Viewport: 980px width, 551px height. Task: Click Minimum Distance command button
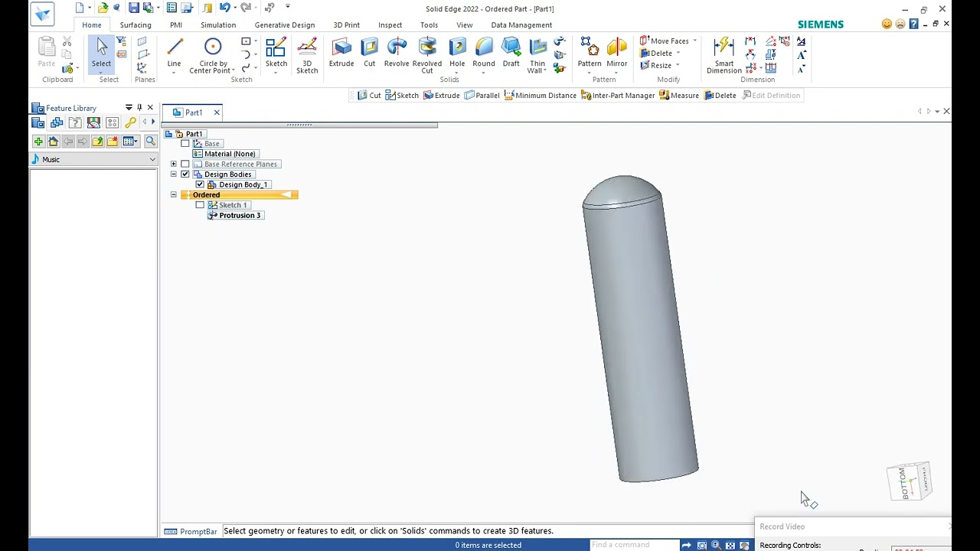(x=540, y=96)
